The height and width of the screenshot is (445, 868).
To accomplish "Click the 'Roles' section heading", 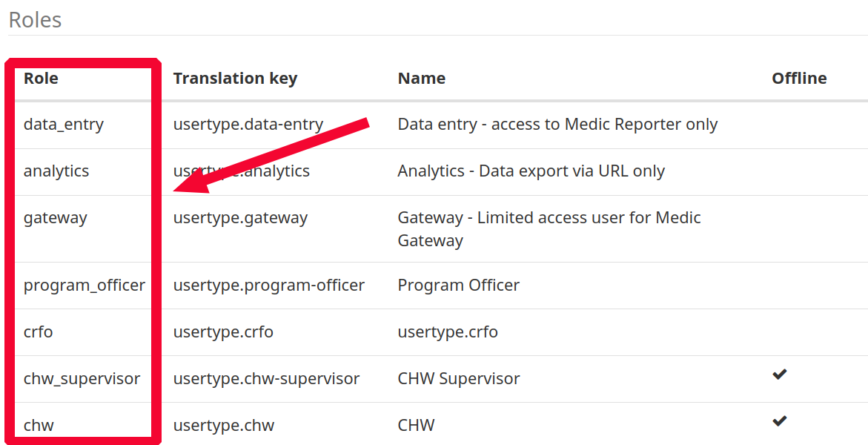I will pyautogui.click(x=35, y=20).
